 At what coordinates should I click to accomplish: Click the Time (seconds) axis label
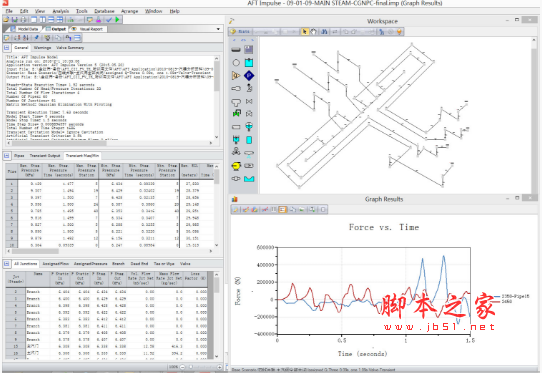tap(362, 354)
